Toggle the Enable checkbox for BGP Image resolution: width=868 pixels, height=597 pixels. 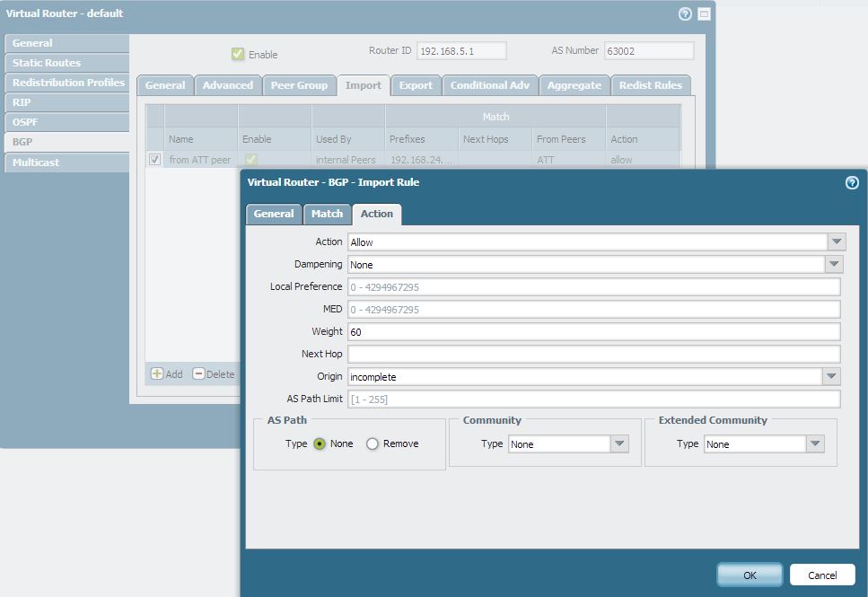238,54
